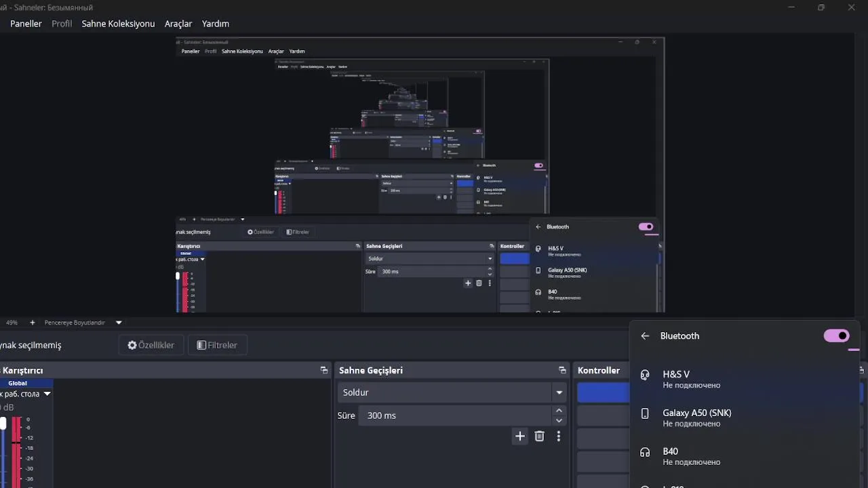Delete the transition with the trash icon

(x=539, y=436)
